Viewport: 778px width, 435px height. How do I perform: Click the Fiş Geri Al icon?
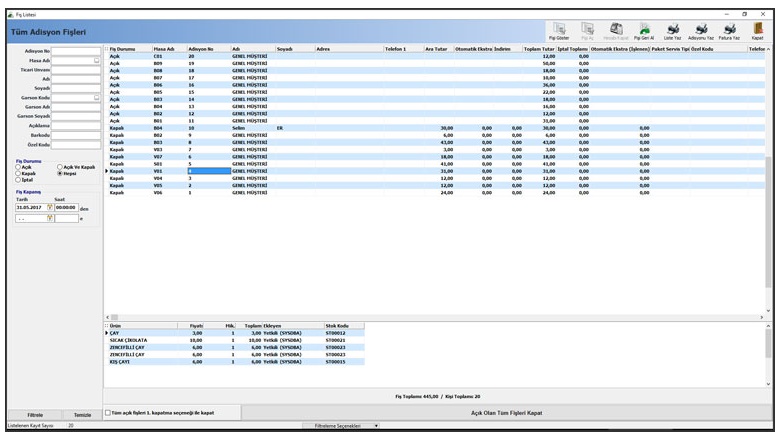click(643, 30)
